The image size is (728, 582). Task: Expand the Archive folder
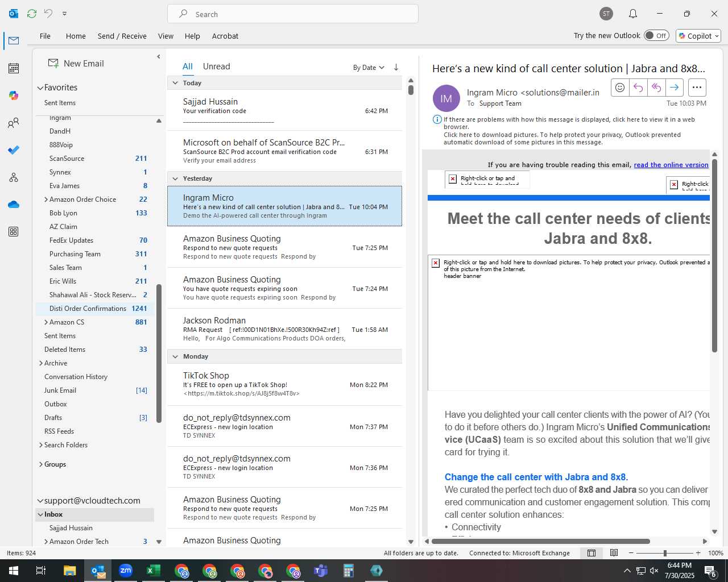point(41,363)
